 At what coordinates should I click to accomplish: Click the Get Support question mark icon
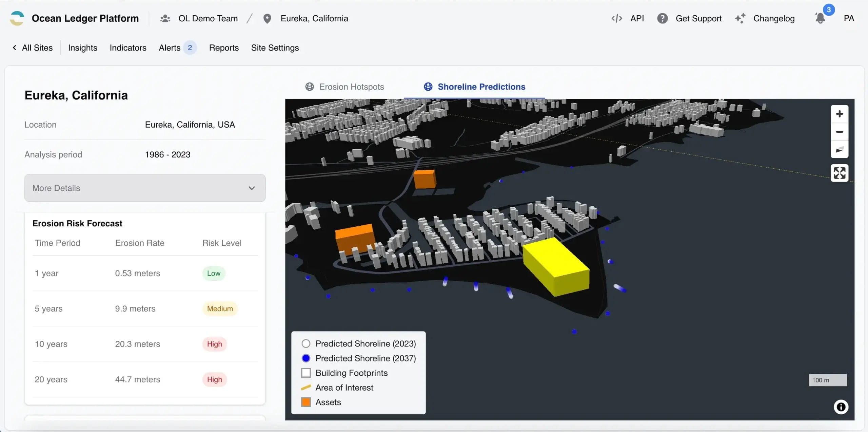(x=662, y=18)
